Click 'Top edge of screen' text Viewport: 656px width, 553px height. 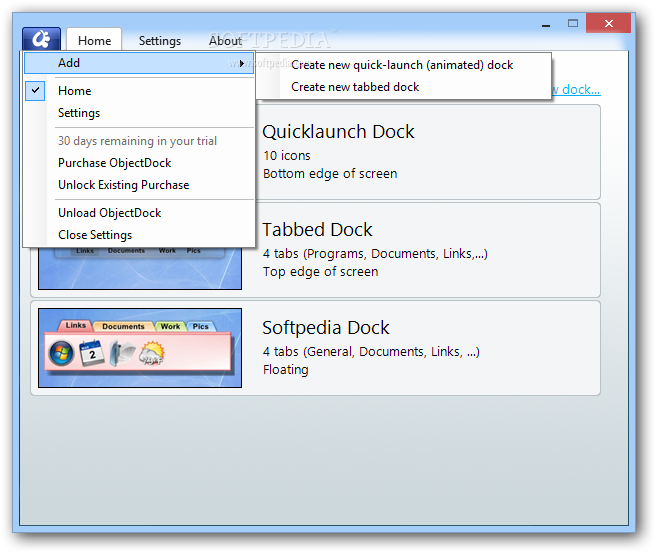click(x=320, y=272)
